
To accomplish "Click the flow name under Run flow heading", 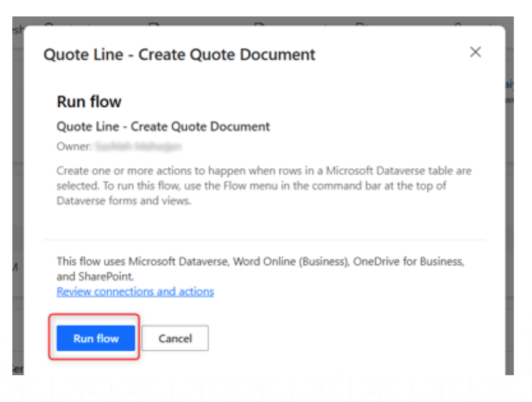I will point(163,127).
